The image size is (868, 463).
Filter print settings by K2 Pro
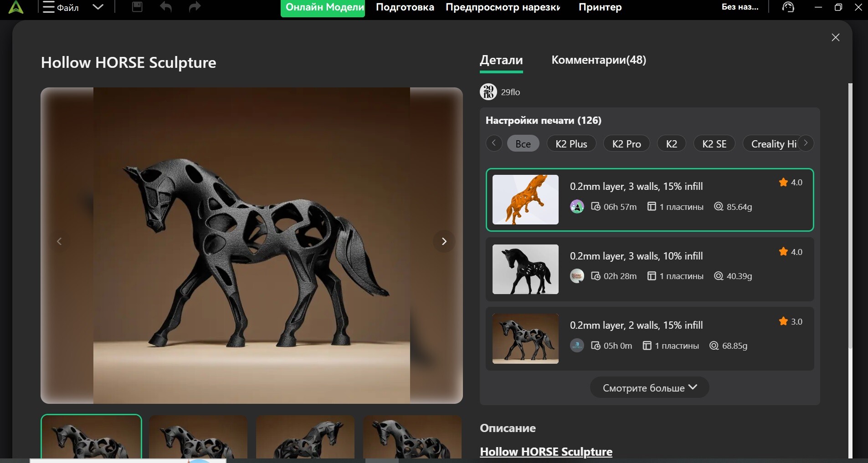627,144
